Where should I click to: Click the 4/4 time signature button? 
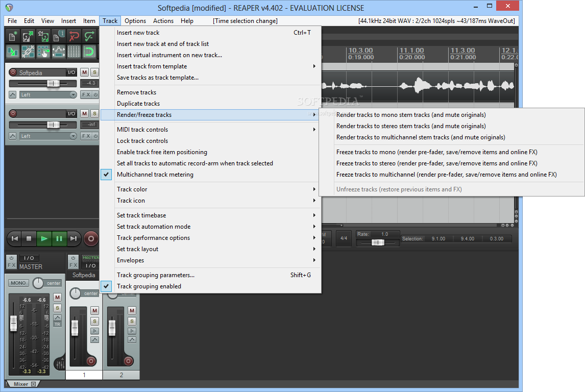pyautogui.click(x=344, y=238)
